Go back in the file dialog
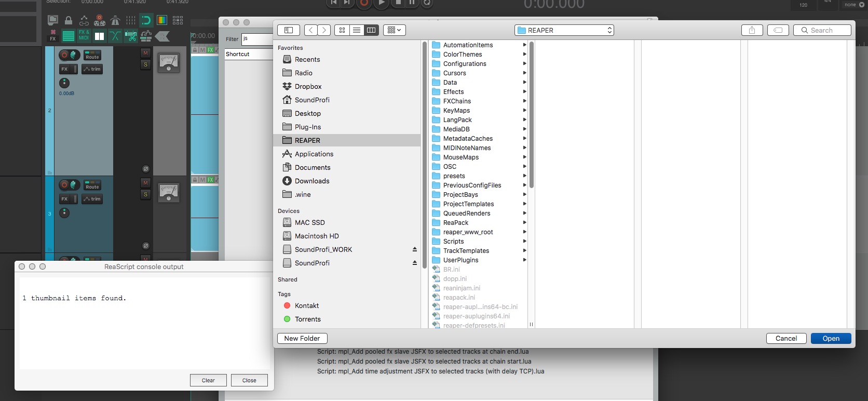868x401 pixels. point(311,30)
